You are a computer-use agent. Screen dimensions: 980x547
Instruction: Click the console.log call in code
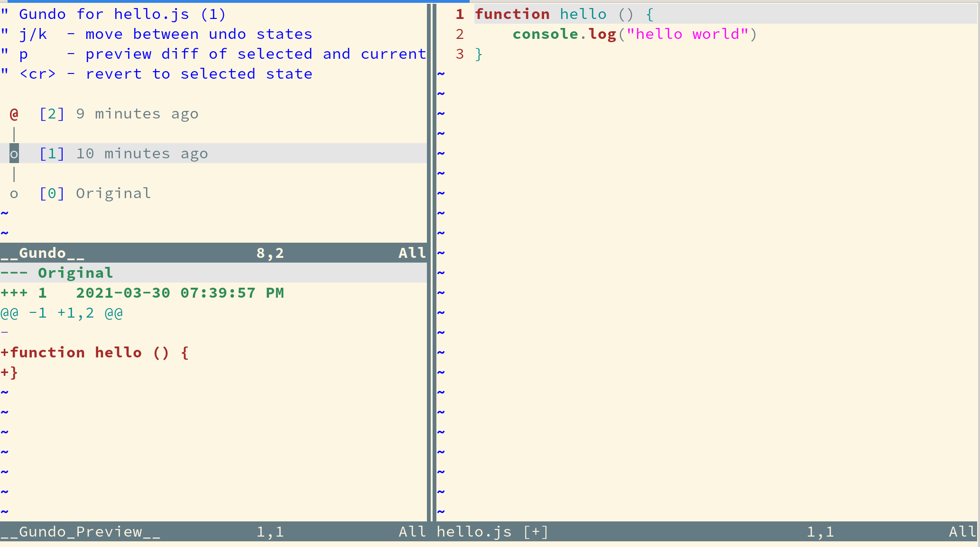(564, 34)
